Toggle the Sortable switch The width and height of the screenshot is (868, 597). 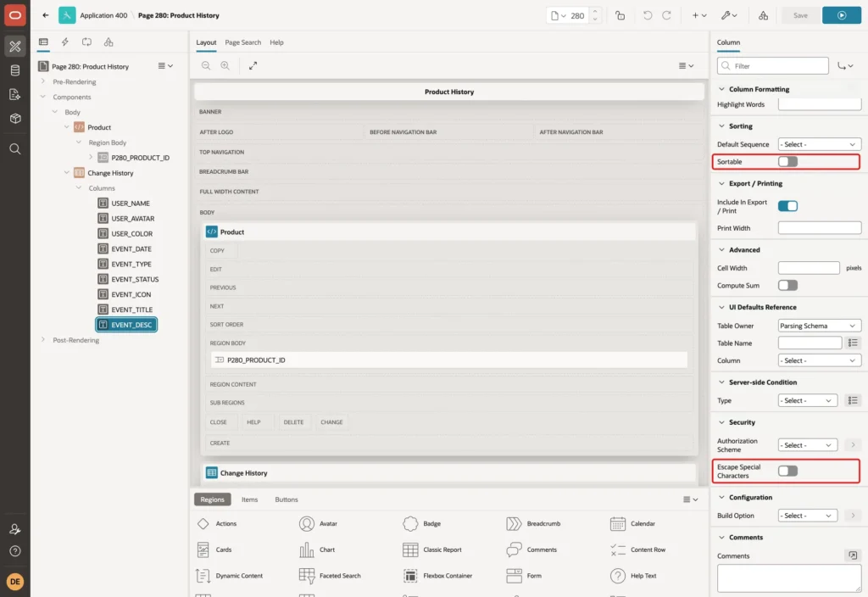(x=787, y=162)
